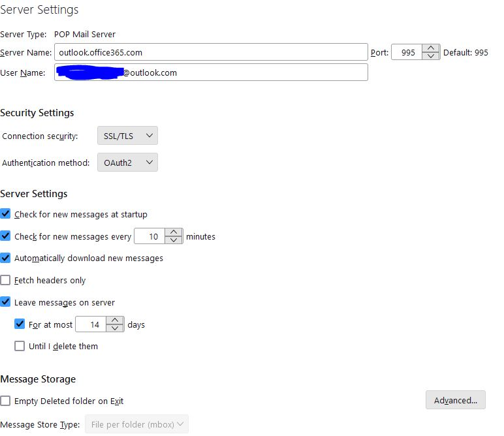The height and width of the screenshot is (436, 504).
Task: Click the minutes interval field showing 10
Action: coord(150,236)
